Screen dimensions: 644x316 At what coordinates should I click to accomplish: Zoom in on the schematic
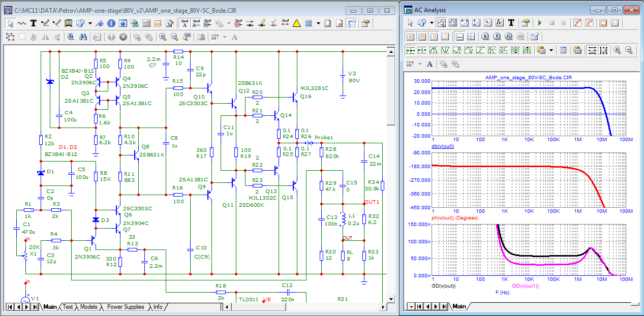(x=163, y=37)
